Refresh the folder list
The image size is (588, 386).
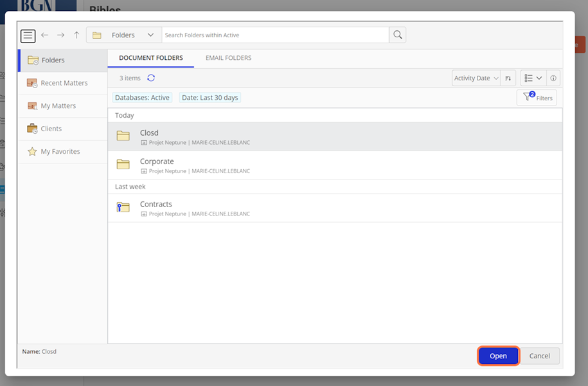tap(151, 78)
